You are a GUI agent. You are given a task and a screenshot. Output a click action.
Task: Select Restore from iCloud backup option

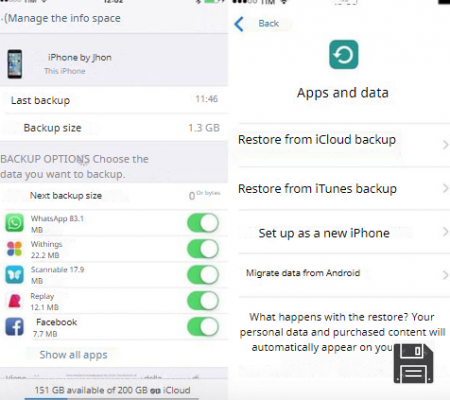[x=317, y=140]
